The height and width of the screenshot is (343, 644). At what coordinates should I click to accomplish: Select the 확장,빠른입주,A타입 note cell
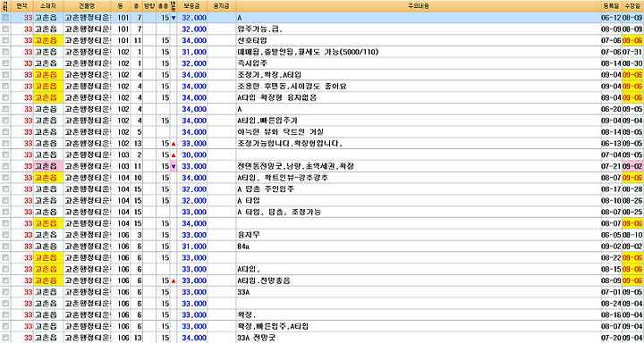click(x=273, y=327)
